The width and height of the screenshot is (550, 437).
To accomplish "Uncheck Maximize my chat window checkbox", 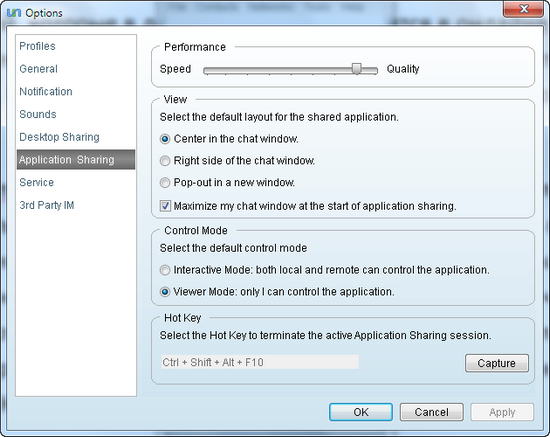I will point(165,206).
